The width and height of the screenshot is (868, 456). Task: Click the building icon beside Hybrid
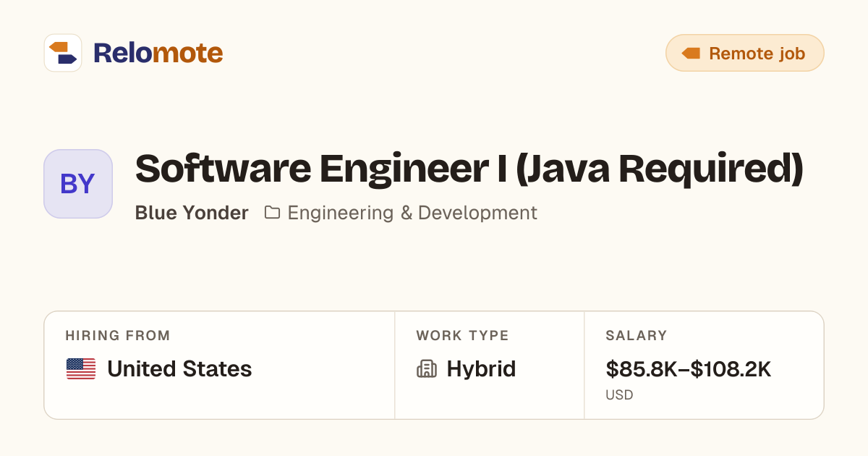point(427,369)
